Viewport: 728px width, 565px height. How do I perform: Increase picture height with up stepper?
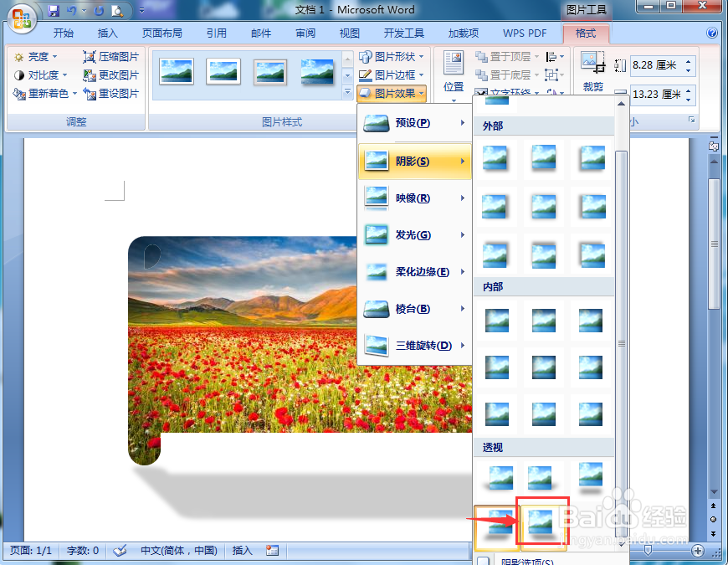pos(688,61)
